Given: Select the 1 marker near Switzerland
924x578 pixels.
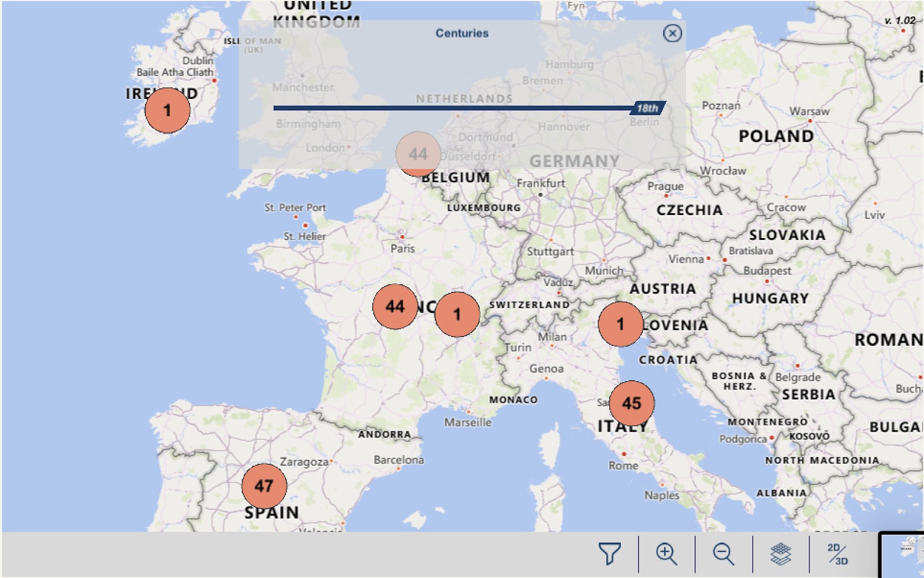Looking at the screenshot, I should point(457,314).
